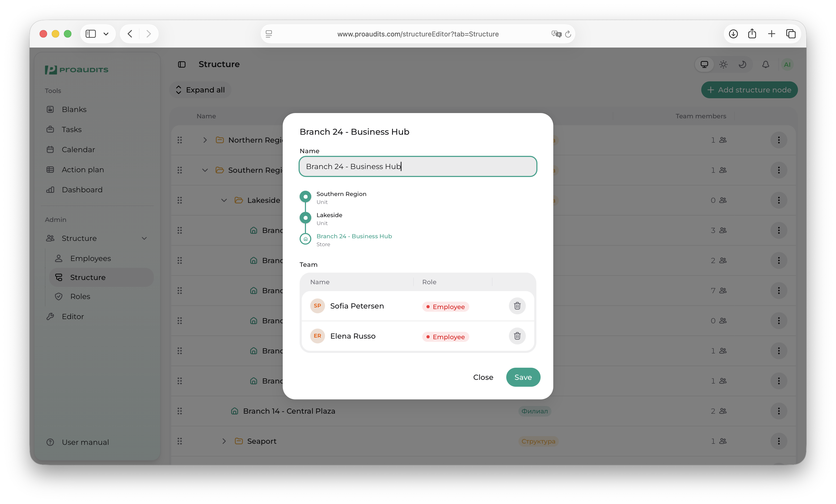Switch to dark theme
This screenshot has height=504, width=836.
[742, 64]
